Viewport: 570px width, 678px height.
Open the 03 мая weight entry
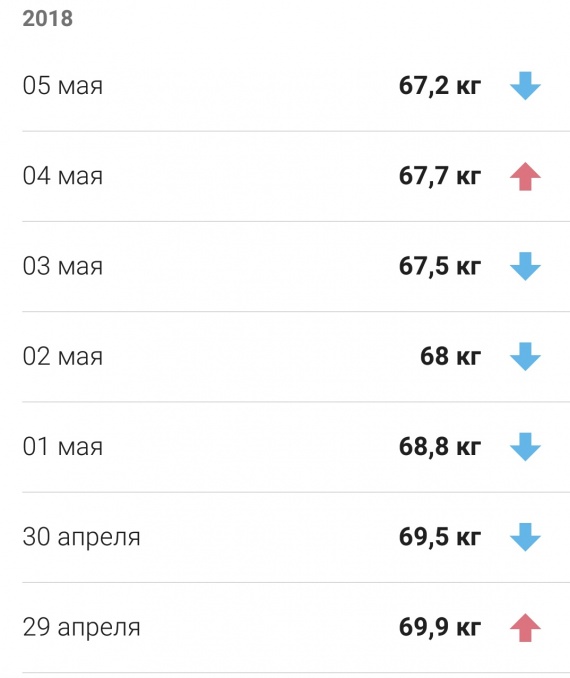tap(296, 266)
